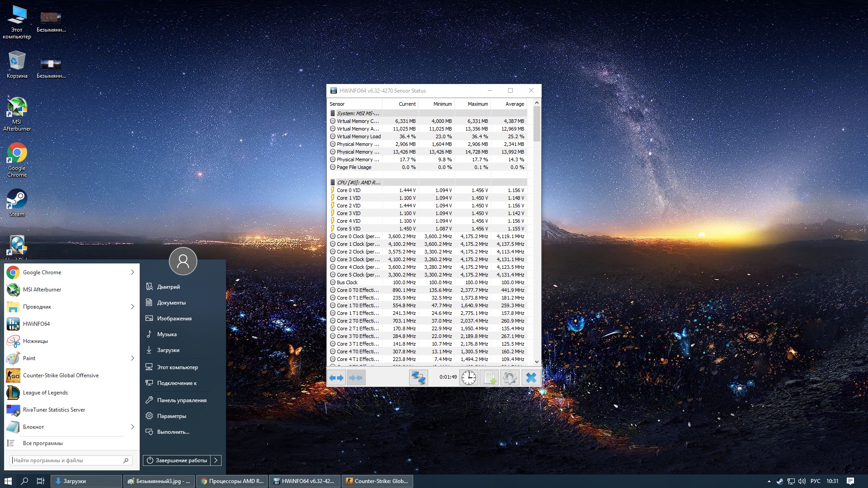Click the sensor list vertical scrollbar thumb
The height and width of the screenshot is (488, 868).
click(x=537, y=124)
